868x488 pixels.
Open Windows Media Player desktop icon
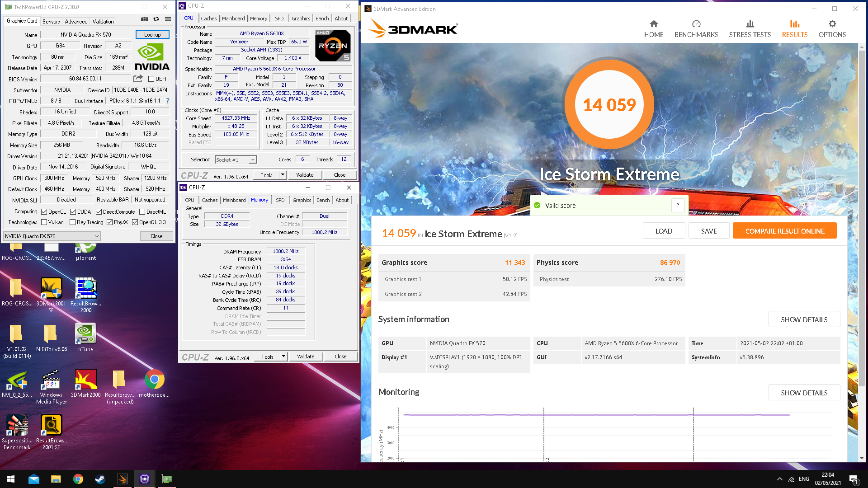click(51, 386)
